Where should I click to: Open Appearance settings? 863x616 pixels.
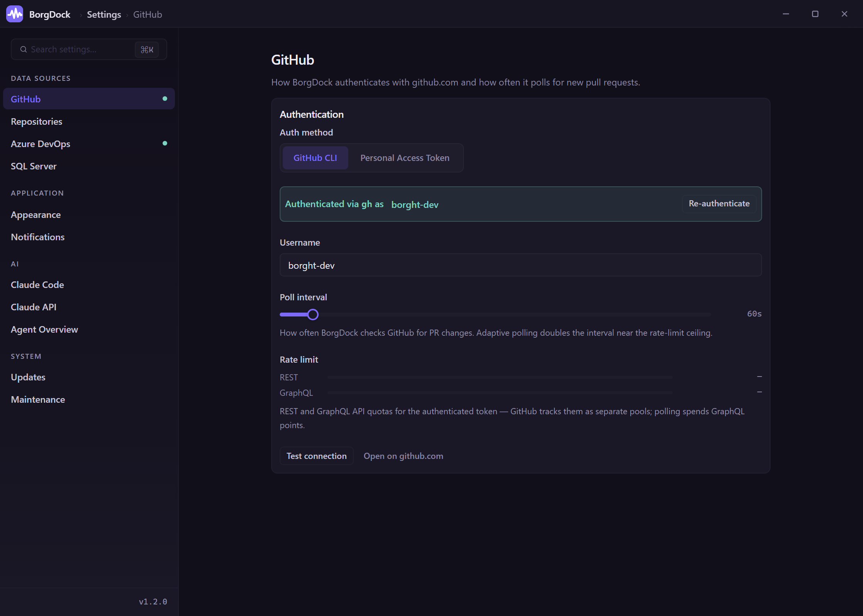pyautogui.click(x=89, y=214)
